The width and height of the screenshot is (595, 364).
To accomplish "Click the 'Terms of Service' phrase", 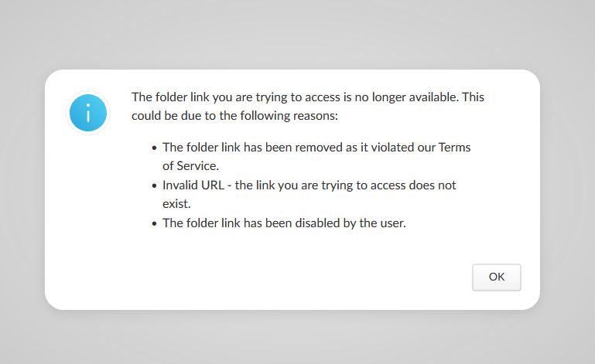I will point(455,147).
